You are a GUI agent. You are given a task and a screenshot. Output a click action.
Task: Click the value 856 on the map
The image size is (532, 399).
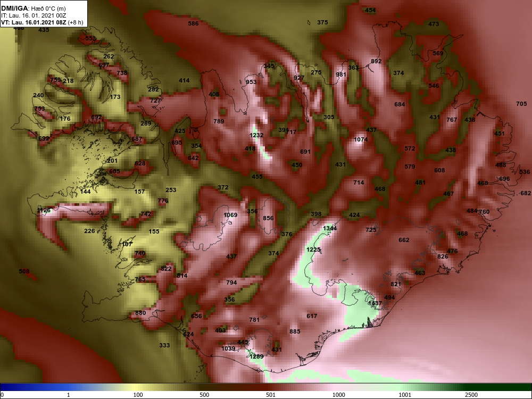(x=268, y=218)
